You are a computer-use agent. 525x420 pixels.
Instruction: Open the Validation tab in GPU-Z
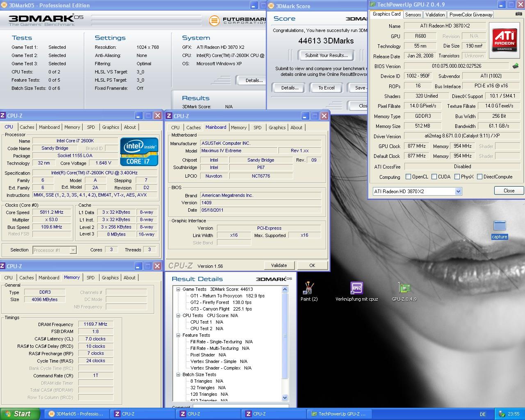tap(435, 15)
